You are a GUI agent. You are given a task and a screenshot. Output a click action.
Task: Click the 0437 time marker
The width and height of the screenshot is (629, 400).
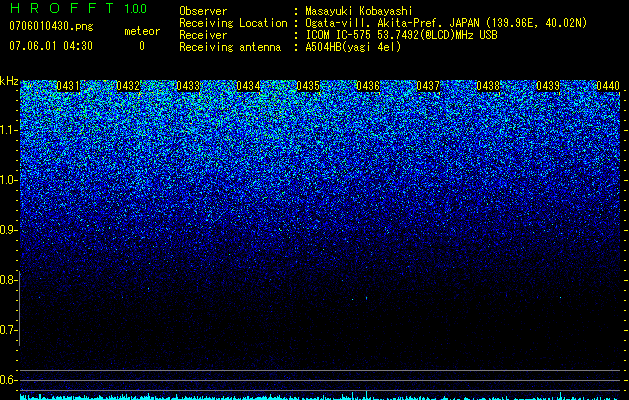[428, 86]
